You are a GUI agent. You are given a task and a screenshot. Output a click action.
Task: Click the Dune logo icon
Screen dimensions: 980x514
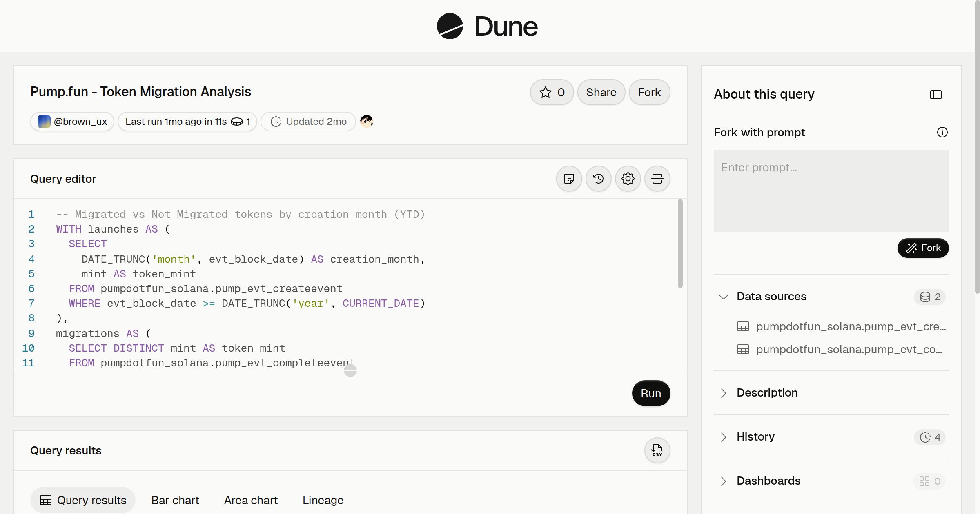[450, 26]
